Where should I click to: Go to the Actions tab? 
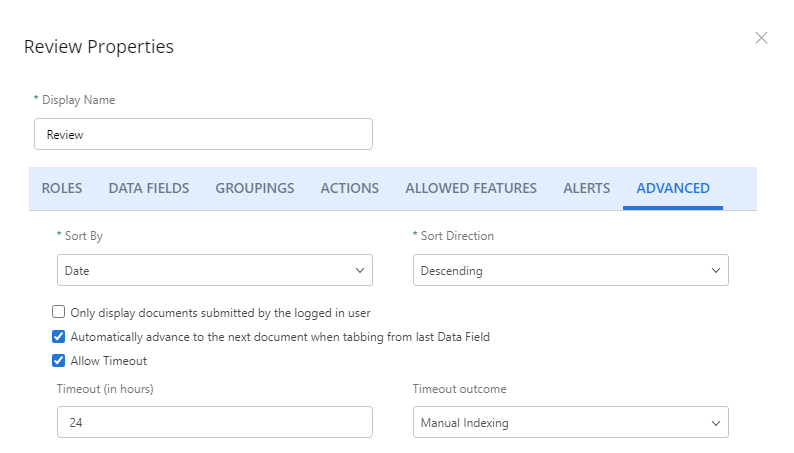pos(349,188)
